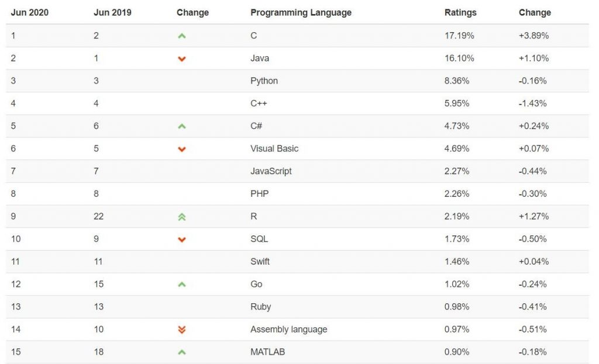Click the red down arrow beside SQL
This screenshot has height=364, width=599.
182,240
